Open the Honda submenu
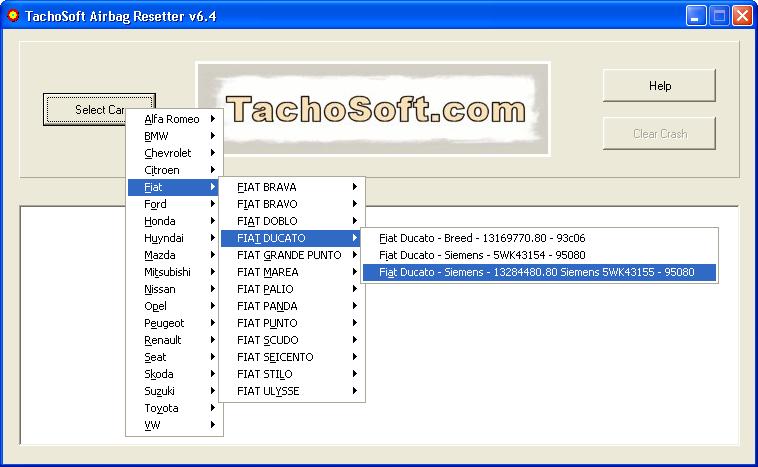The height and width of the screenshot is (467, 758). coord(173,221)
